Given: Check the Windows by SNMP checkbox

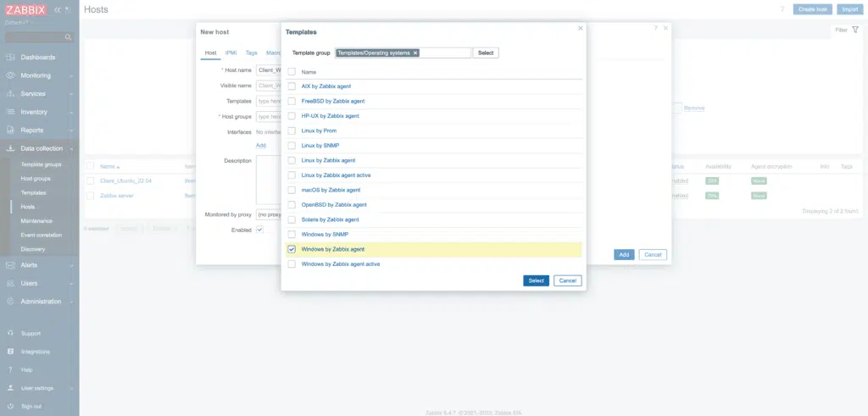Looking at the screenshot, I should (x=292, y=235).
